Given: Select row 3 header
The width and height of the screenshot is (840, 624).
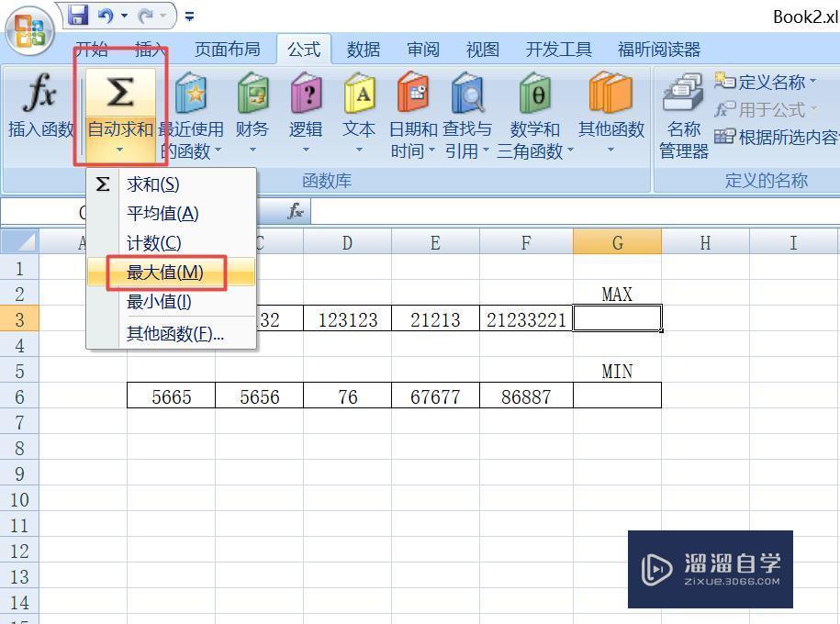Looking at the screenshot, I should click(x=20, y=319).
